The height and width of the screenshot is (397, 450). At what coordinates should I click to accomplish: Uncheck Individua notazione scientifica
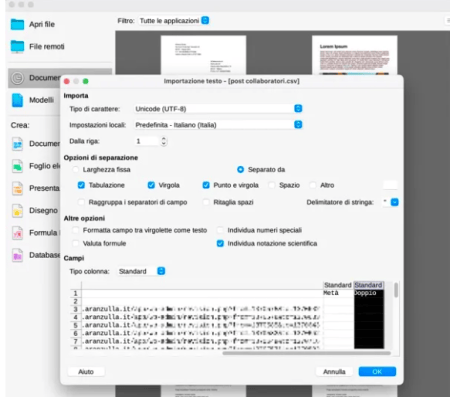click(220, 243)
